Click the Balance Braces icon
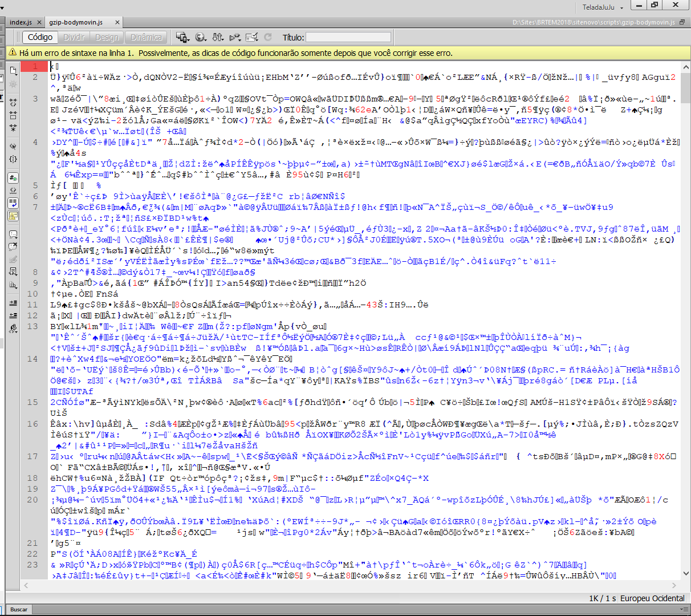This screenshot has width=691, height=616. (13, 159)
